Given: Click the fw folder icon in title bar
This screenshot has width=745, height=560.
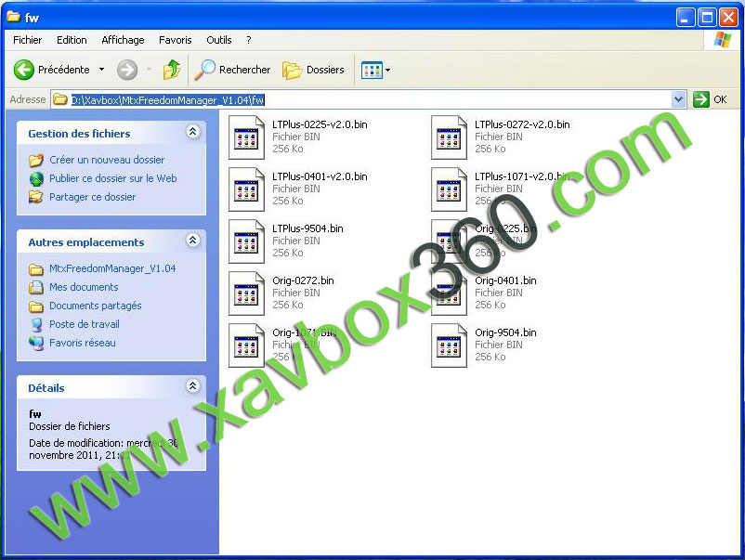Looking at the screenshot, I should [x=13, y=17].
